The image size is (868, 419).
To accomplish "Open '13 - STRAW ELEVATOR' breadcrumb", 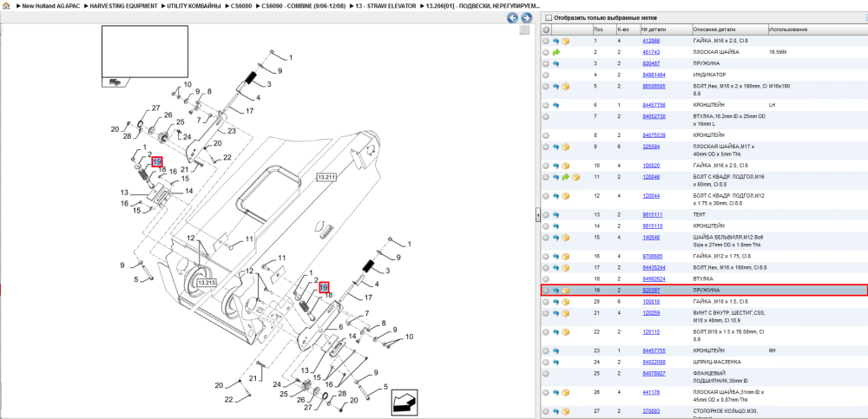I will point(385,5).
